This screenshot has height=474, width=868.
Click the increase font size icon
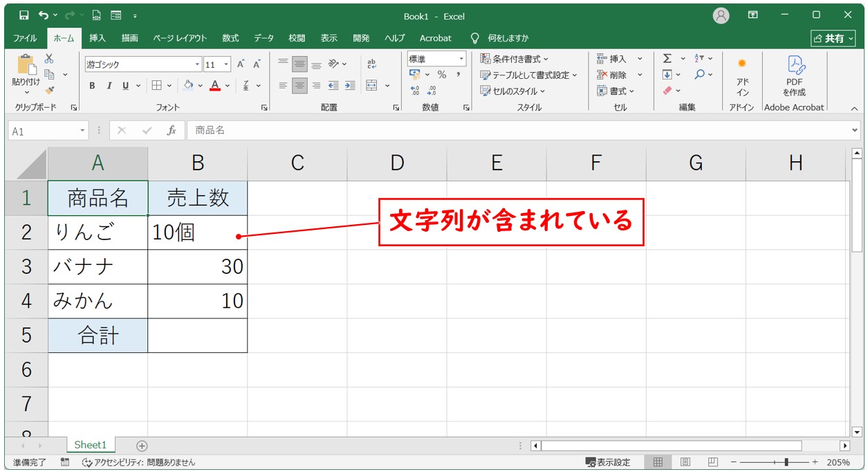tap(241, 64)
